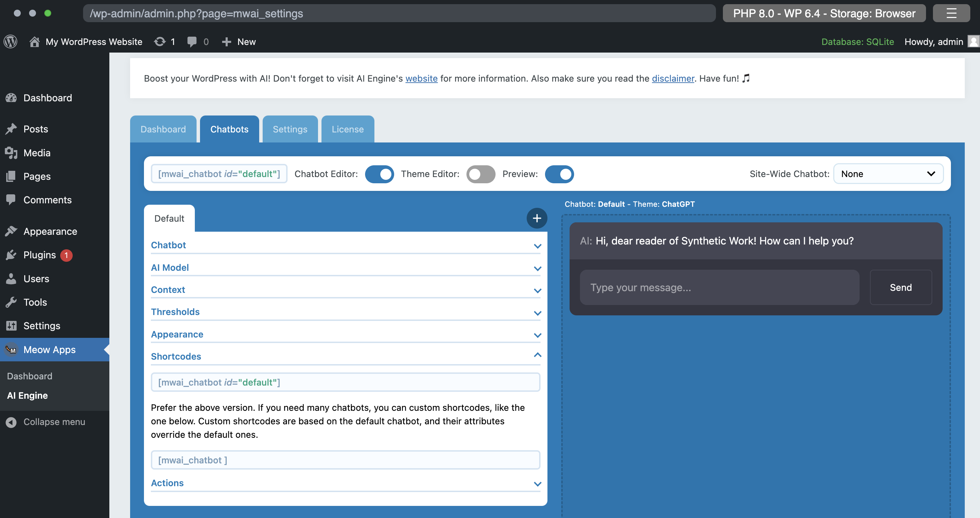Image resolution: width=980 pixels, height=518 pixels.
Task: Click the Meow Apps cat icon
Action: [x=11, y=349]
